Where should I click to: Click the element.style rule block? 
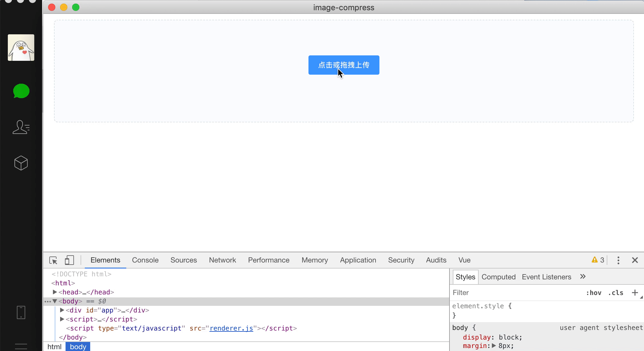coord(547,311)
